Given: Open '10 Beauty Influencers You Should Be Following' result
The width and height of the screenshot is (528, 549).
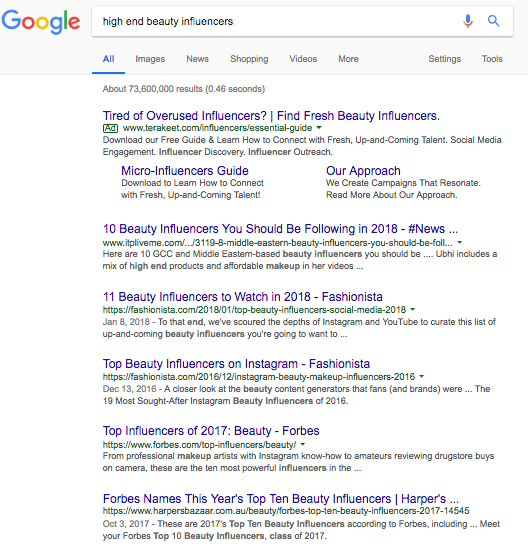Looking at the screenshot, I should tap(280, 229).
